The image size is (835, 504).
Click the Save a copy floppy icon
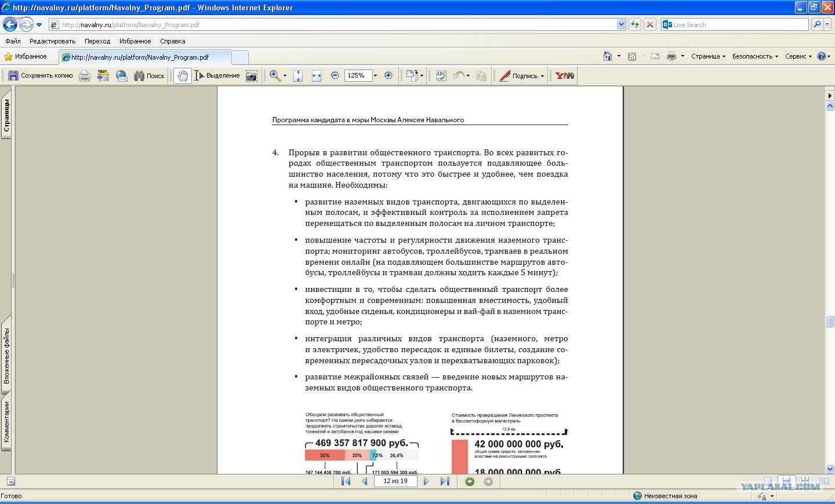[13, 75]
